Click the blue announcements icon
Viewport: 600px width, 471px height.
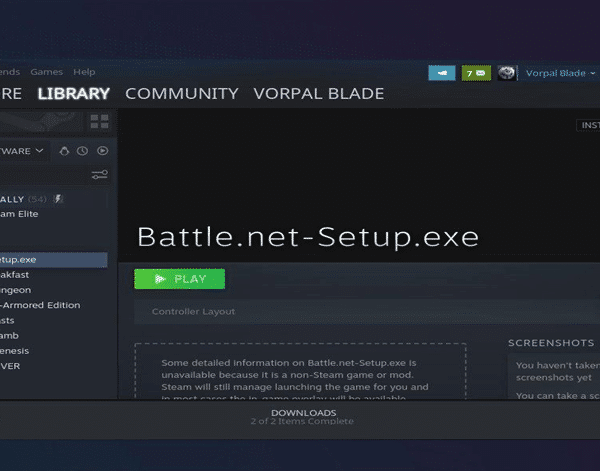[x=442, y=73]
